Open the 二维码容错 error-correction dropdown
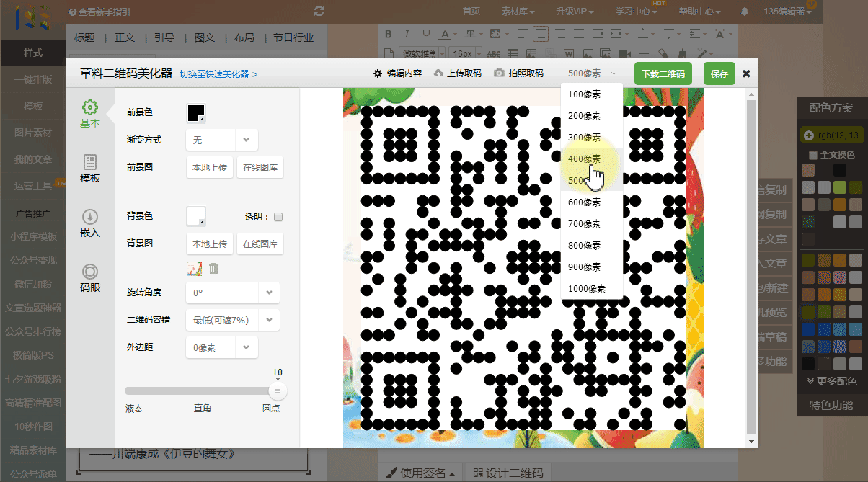 [232, 320]
